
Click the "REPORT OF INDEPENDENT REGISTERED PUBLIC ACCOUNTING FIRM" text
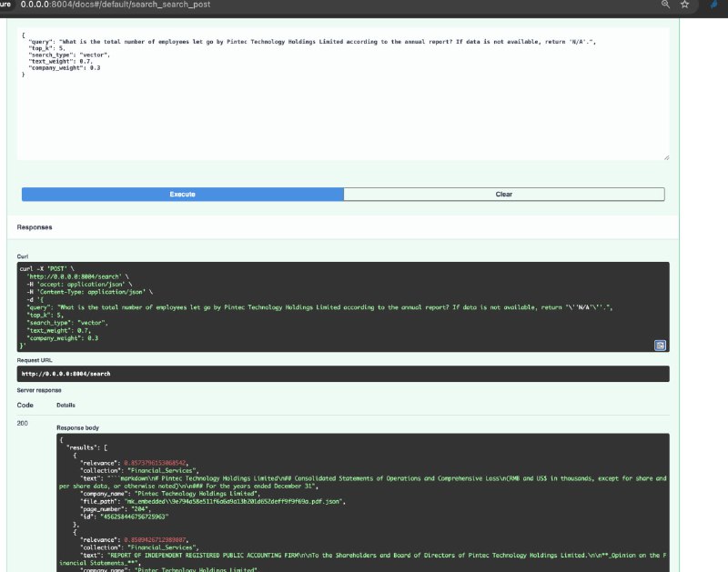[x=202, y=556]
